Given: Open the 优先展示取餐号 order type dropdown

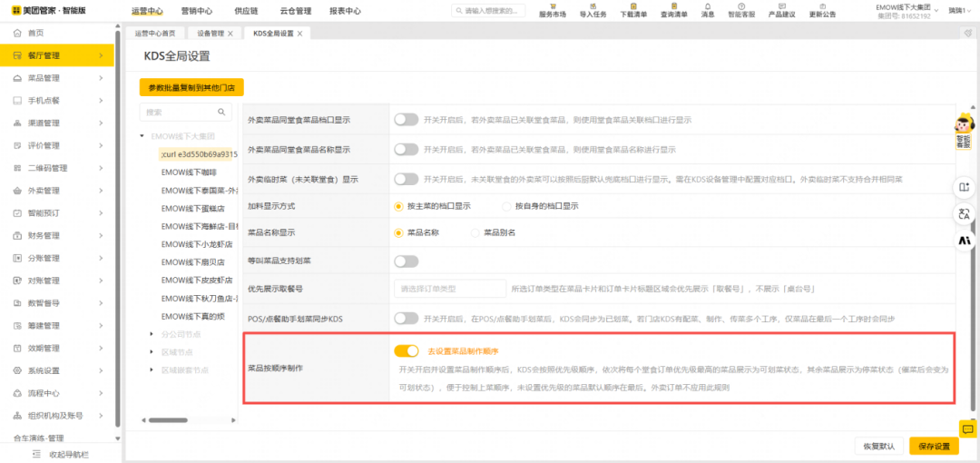Looking at the screenshot, I should tap(449, 289).
